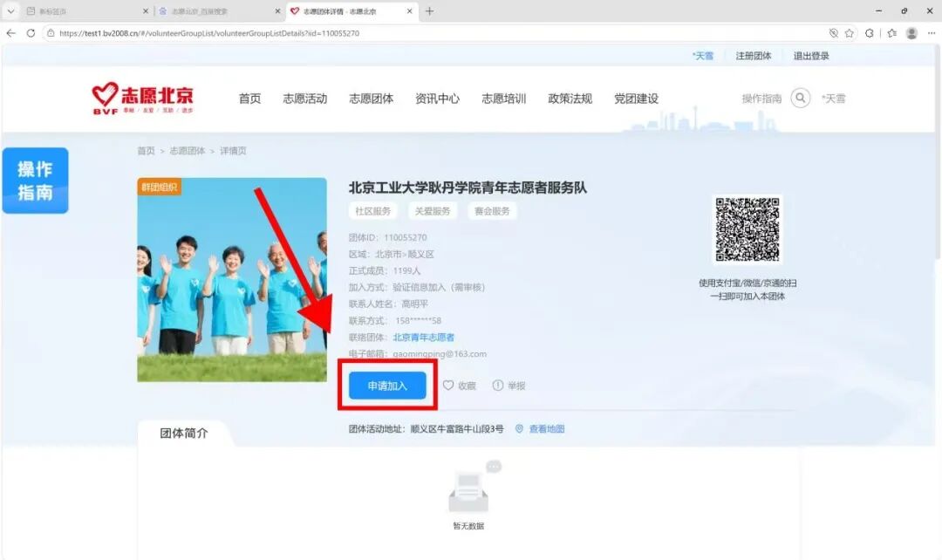Click the 社区服务 tag
Image resolution: width=942 pixels, height=560 pixels.
click(373, 211)
